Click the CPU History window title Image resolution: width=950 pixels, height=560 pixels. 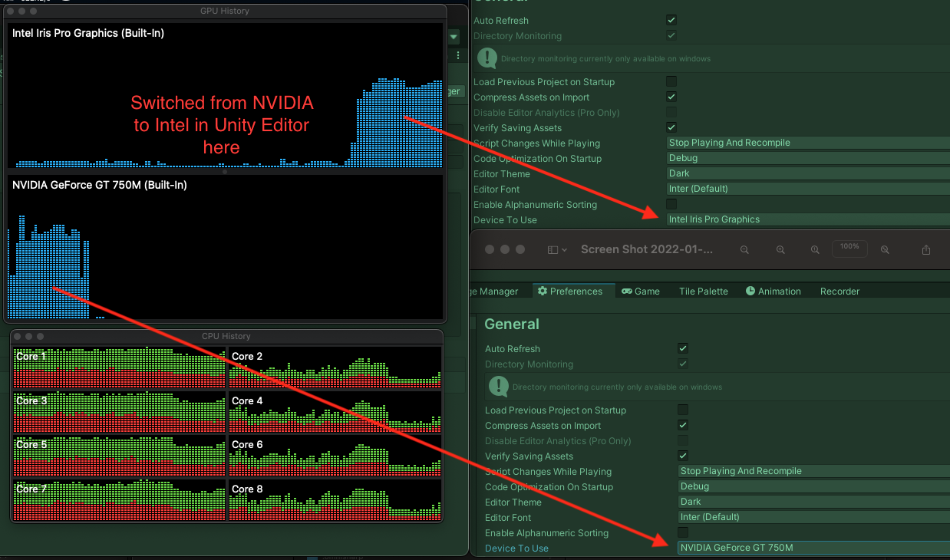coord(226,336)
